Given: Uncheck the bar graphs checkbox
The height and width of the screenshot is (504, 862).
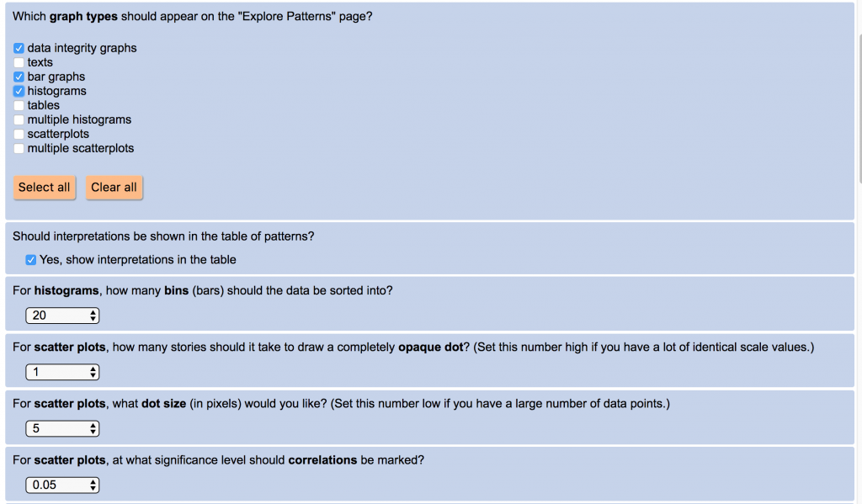Looking at the screenshot, I should 19,77.
